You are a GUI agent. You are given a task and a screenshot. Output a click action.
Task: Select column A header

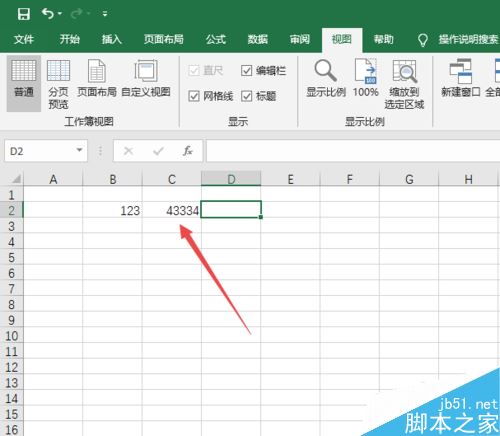pyautogui.click(x=53, y=180)
